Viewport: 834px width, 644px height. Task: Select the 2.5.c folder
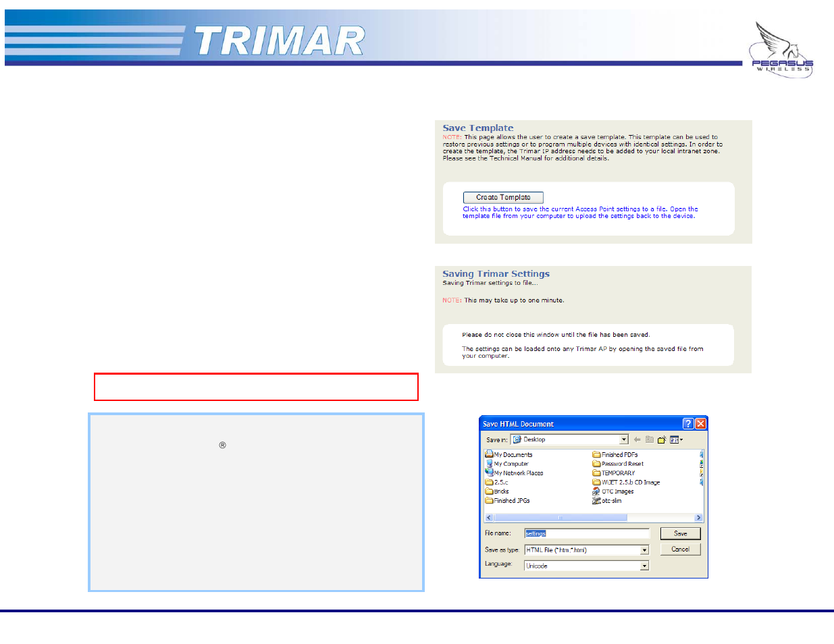tap(496, 482)
